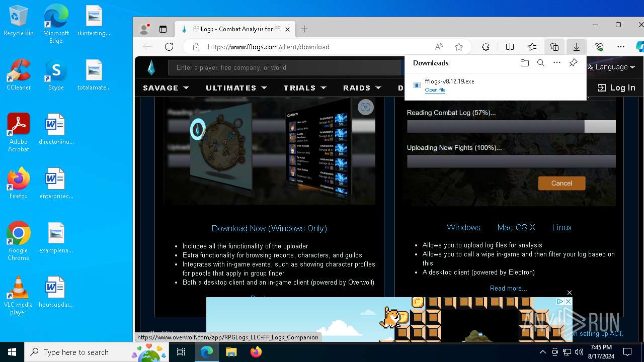This screenshot has height=362, width=644.
Task: Expand ULTIMATES navigation dropdown
Action: [x=236, y=87]
